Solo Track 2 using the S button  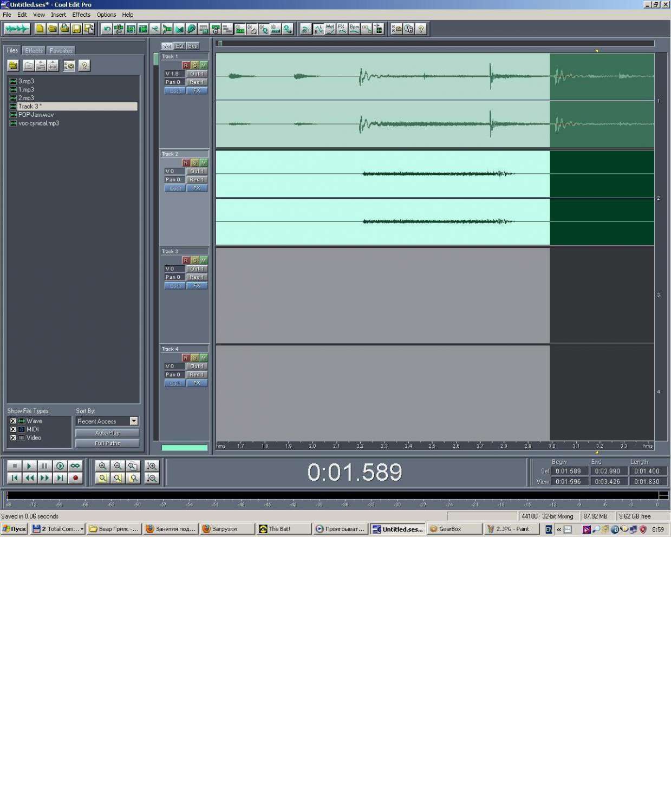pos(195,163)
